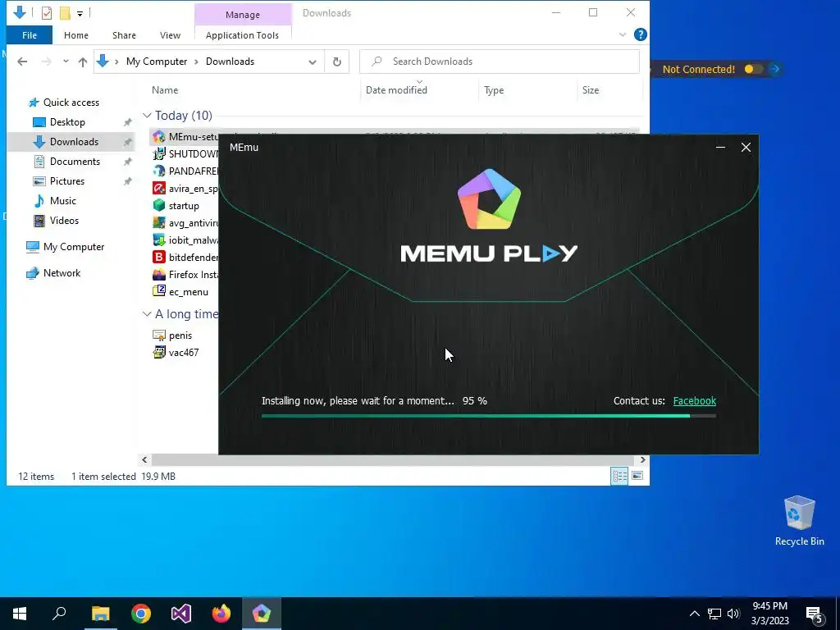Collapse the A long time ago group

pos(147,314)
